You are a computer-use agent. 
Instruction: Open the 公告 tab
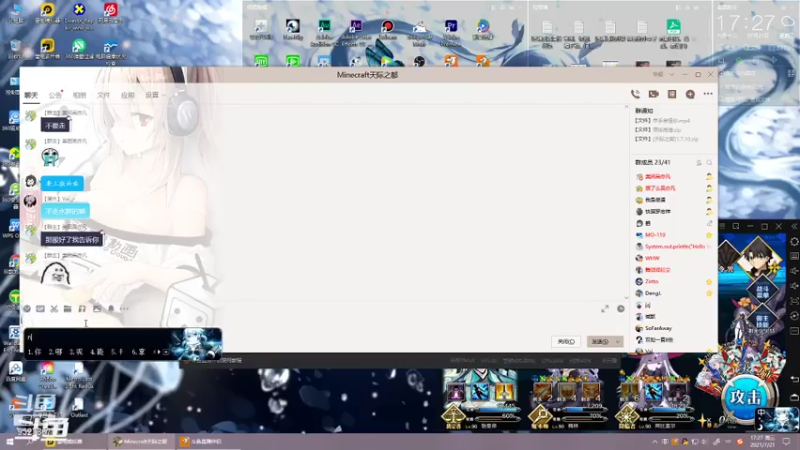pyautogui.click(x=55, y=95)
